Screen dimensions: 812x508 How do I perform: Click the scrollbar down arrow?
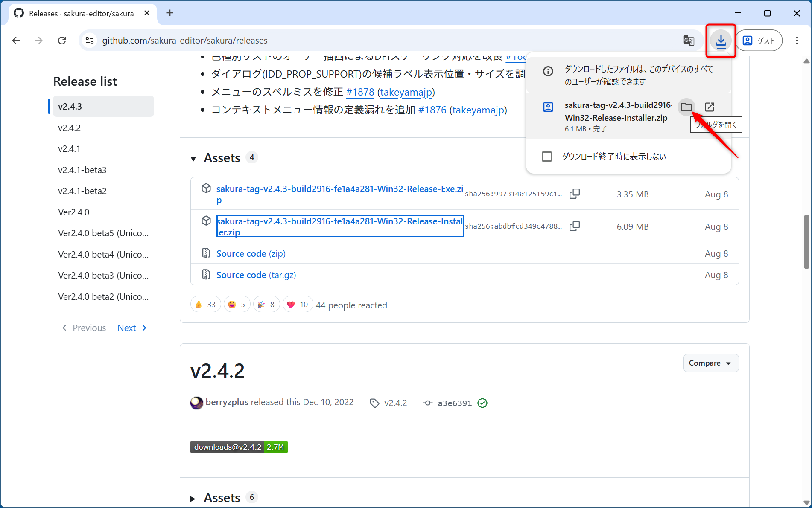click(806, 502)
